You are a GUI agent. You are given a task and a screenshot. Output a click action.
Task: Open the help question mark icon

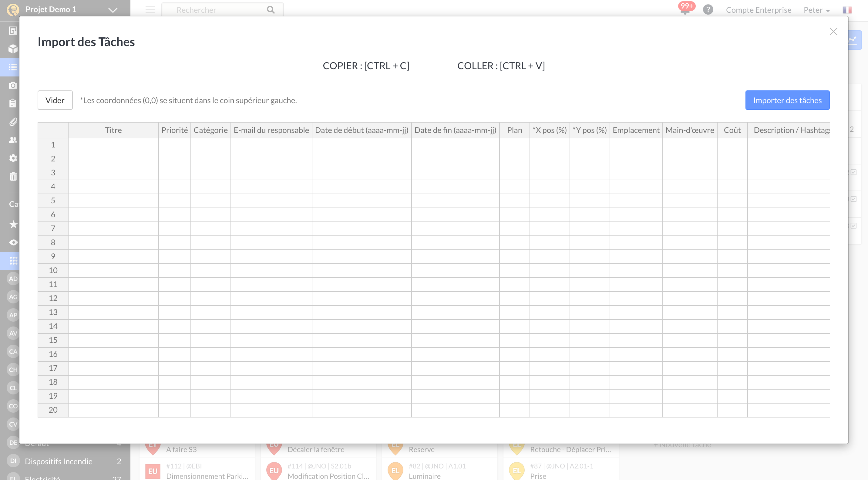pos(708,9)
